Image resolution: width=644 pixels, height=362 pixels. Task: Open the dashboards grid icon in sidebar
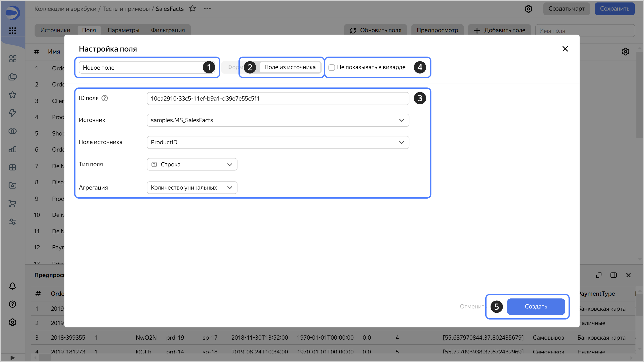pyautogui.click(x=12, y=59)
